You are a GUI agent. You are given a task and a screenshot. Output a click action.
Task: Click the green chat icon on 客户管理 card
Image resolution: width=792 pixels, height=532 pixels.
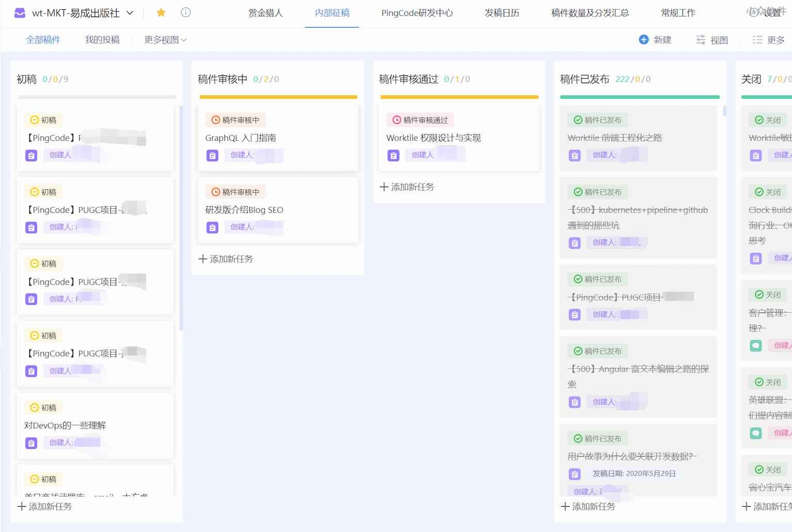click(755, 345)
